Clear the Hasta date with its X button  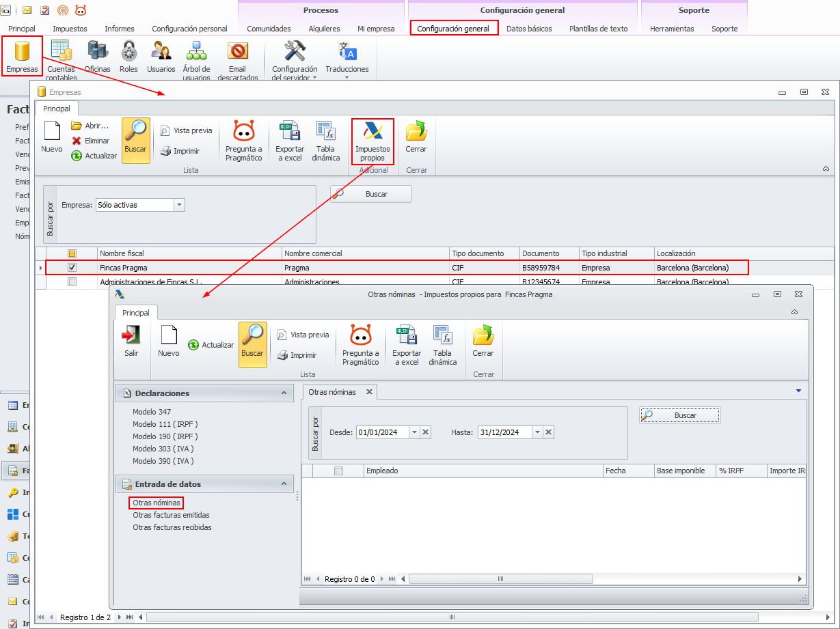pos(548,432)
